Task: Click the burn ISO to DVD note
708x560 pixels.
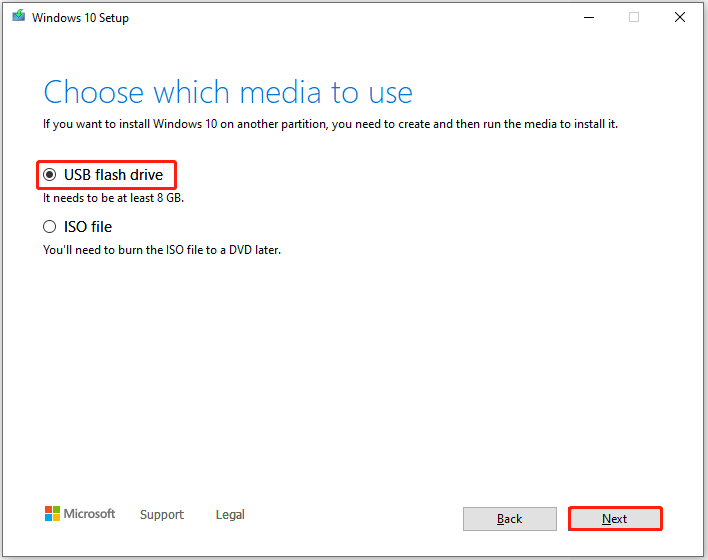Action: click(161, 250)
